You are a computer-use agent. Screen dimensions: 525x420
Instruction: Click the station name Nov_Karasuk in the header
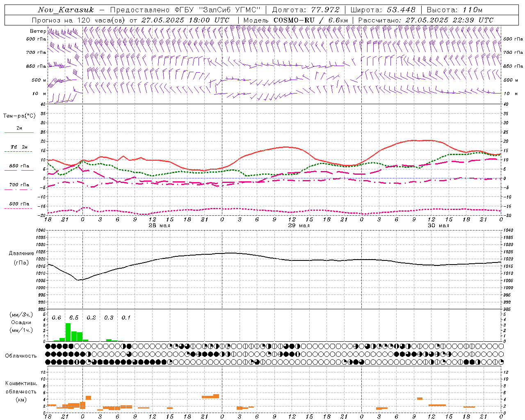(66, 10)
